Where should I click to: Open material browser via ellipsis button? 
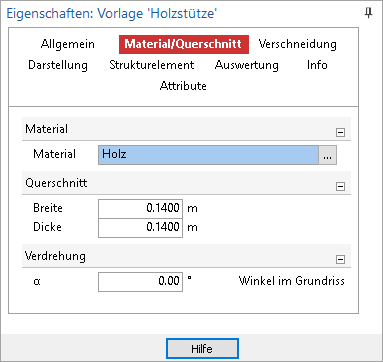click(328, 155)
